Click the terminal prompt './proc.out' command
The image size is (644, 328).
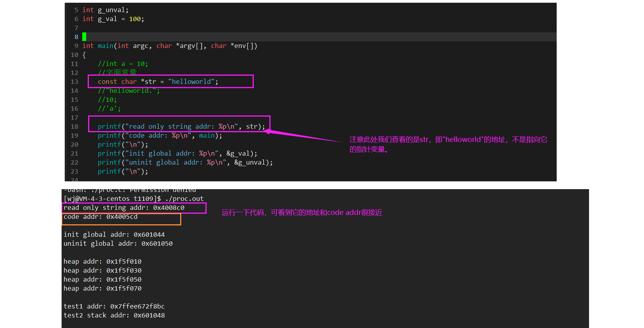pyautogui.click(x=184, y=199)
